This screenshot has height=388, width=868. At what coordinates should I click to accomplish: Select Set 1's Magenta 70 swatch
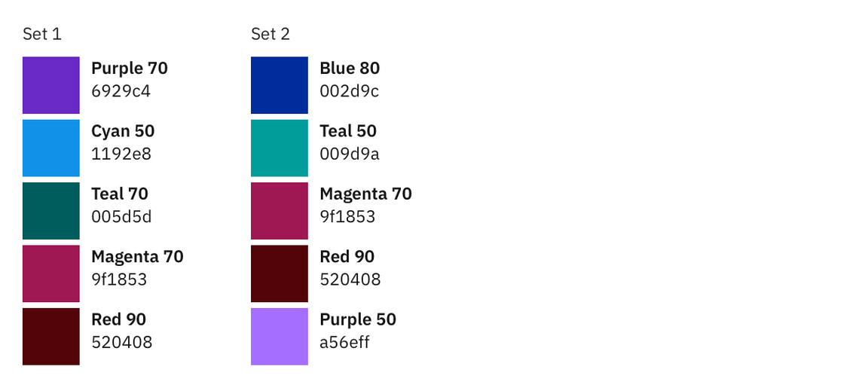click(x=50, y=273)
